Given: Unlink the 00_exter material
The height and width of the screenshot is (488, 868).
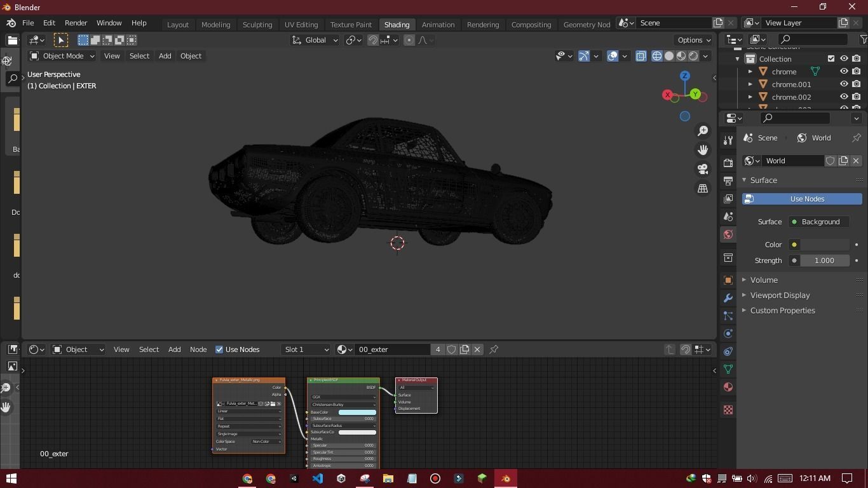Looking at the screenshot, I should pos(477,349).
